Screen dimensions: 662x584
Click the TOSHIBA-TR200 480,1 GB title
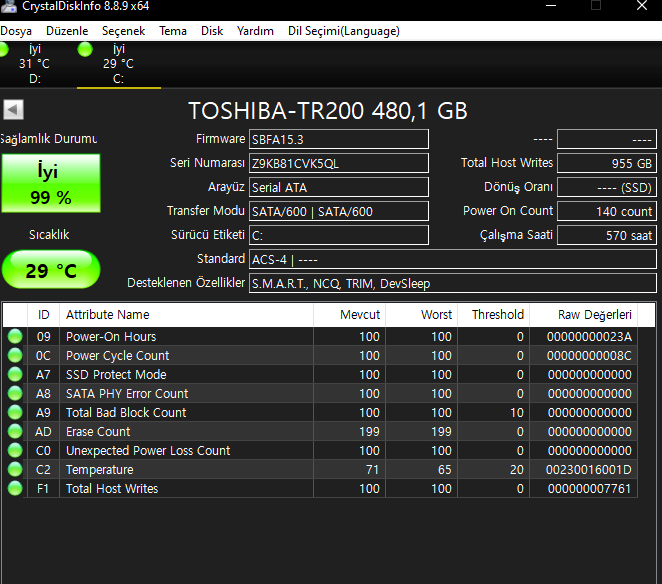328,111
